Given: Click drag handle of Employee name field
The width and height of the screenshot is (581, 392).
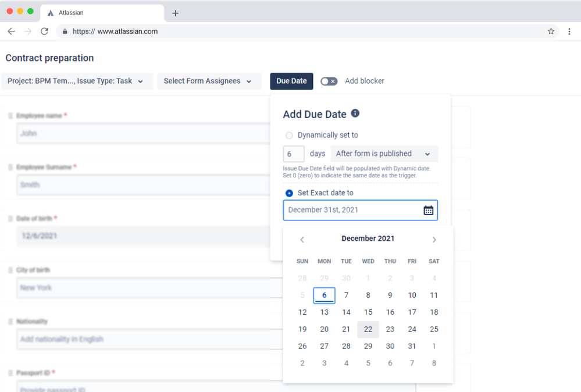Looking at the screenshot, I should tap(10, 116).
